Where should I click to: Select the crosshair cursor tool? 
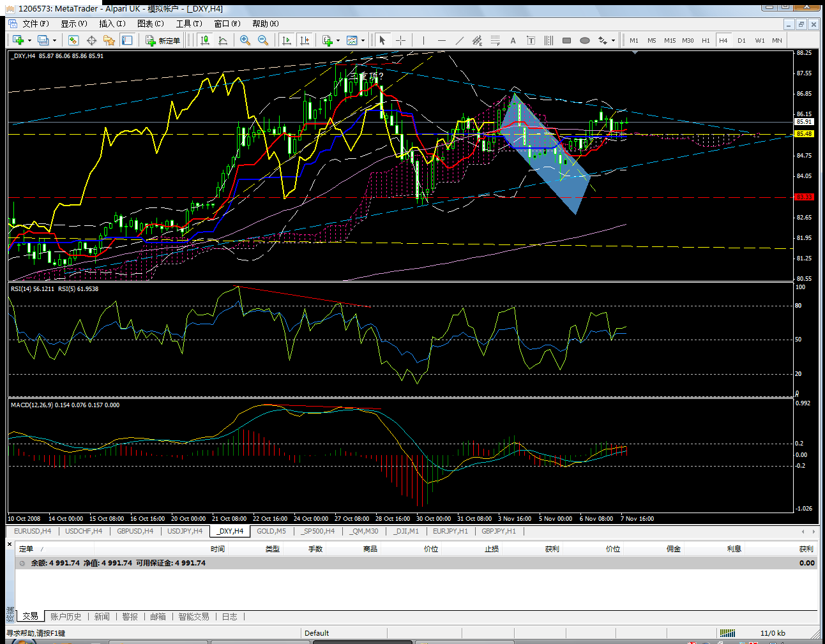[x=400, y=40]
